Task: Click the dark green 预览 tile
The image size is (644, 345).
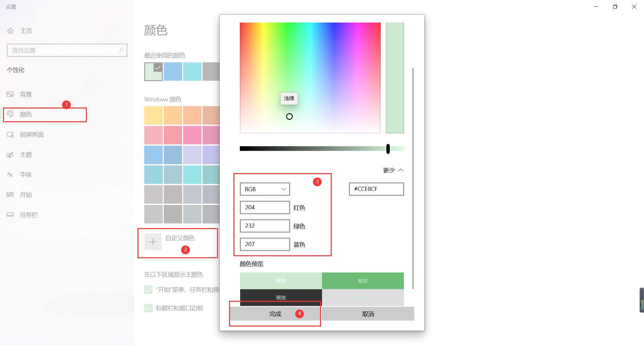Action: [x=363, y=281]
